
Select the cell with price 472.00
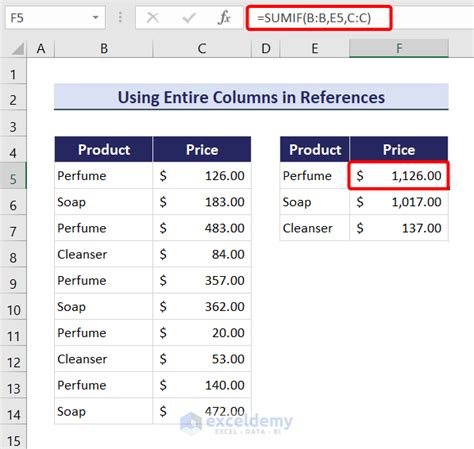point(202,411)
